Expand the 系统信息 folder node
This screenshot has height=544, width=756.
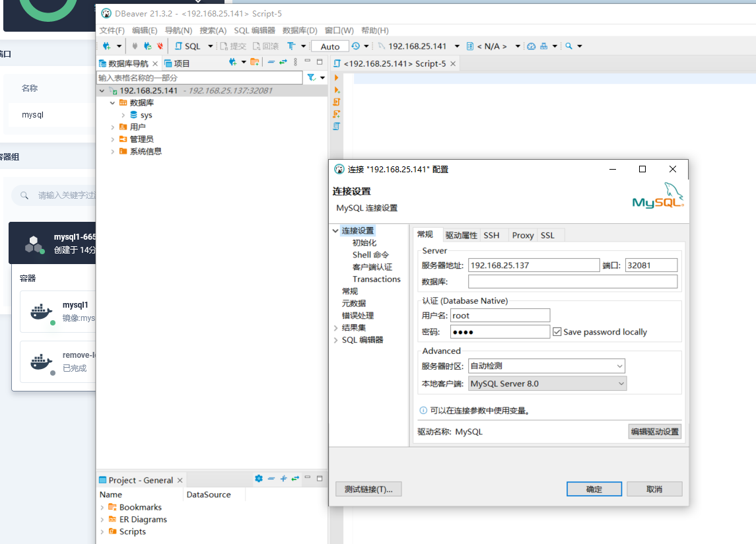[x=112, y=151]
